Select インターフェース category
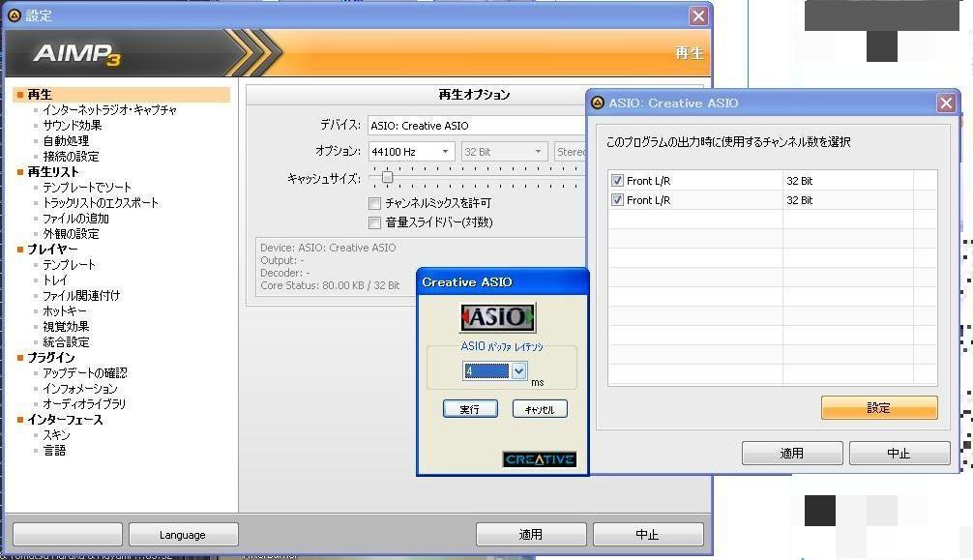The width and height of the screenshot is (973, 560). click(x=65, y=420)
